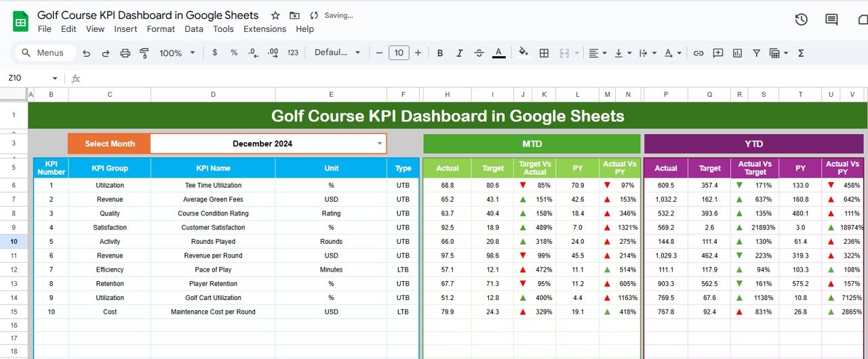Open the Extensions menu
This screenshot has width=868, height=359.
pos(264,29)
